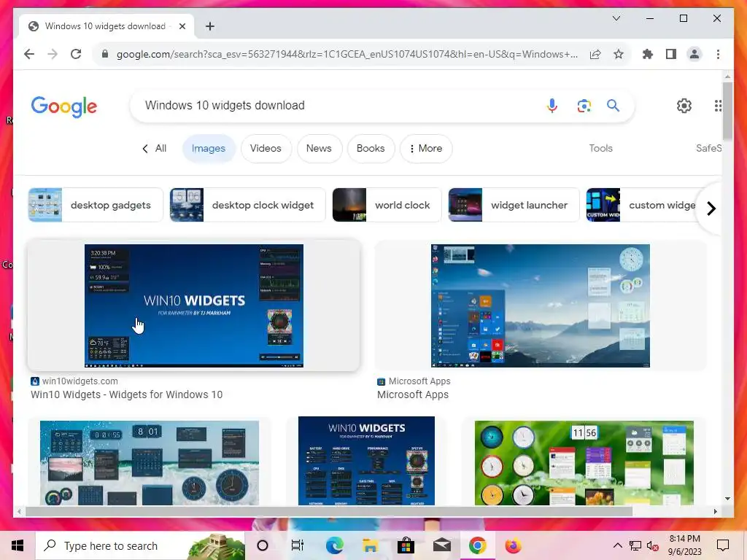Click the blue search magnifier button
Viewport: 747px width, 560px height.
click(613, 105)
